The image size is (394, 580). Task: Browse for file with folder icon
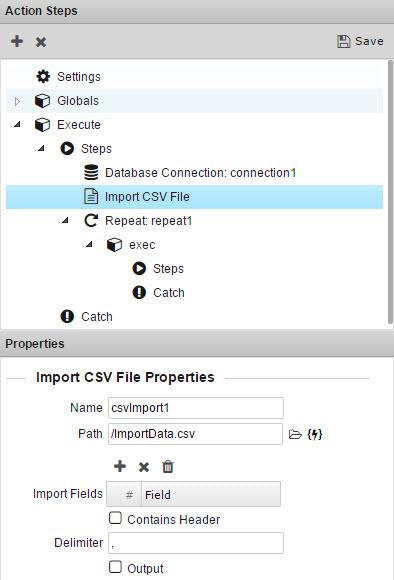point(295,434)
